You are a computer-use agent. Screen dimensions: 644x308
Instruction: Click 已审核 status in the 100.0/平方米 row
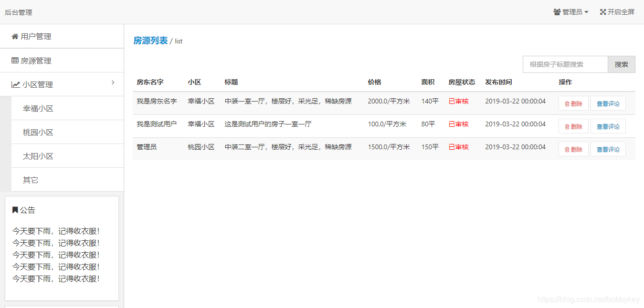click(x=459, y=124)
